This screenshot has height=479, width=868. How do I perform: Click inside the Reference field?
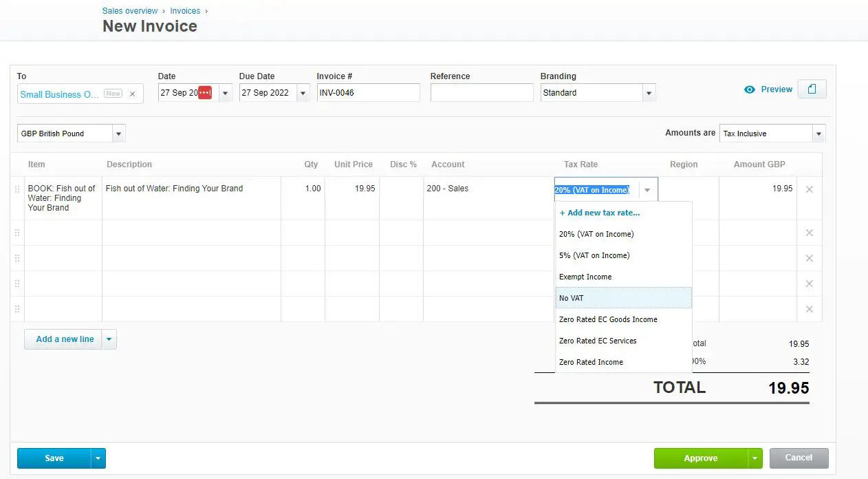click(x=481, y=92)
